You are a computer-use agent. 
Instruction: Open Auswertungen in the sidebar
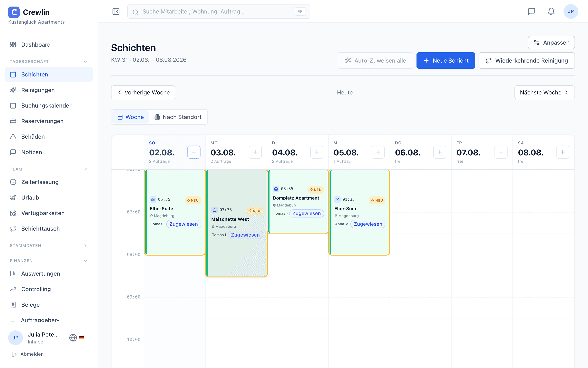coord(49,274)
